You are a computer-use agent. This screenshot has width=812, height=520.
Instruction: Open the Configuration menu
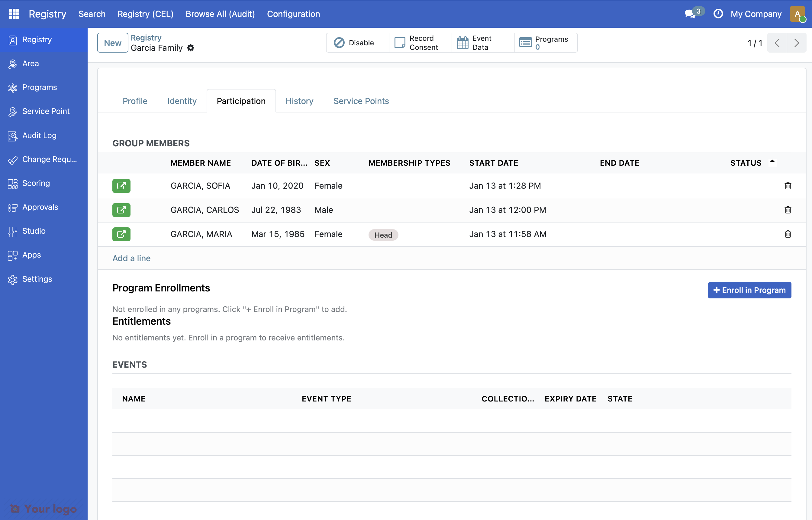[x=293, y=14]
